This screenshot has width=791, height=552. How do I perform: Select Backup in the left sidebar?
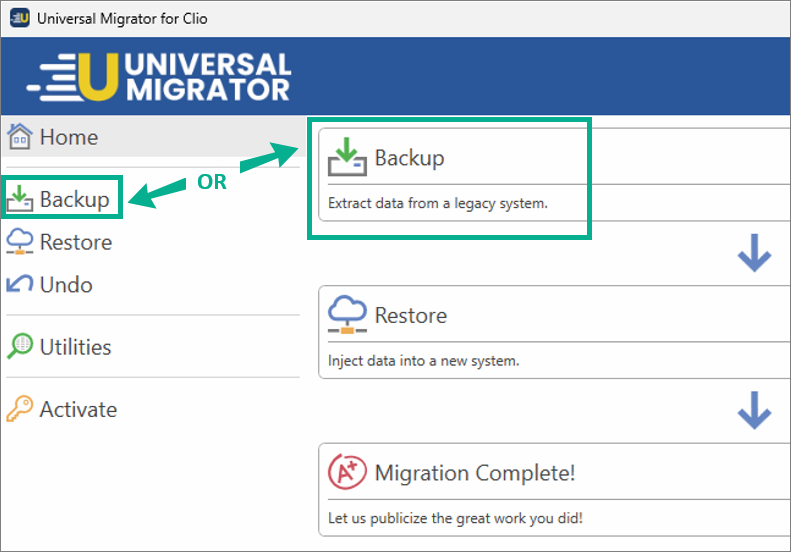75,199
